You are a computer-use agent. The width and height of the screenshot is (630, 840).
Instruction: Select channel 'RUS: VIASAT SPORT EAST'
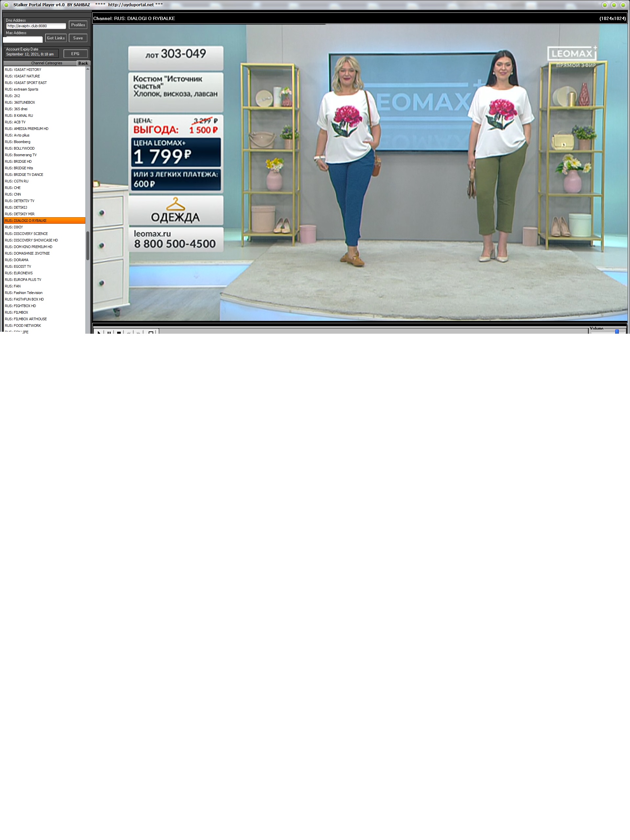pyautogui.click(x=44, y=83)
